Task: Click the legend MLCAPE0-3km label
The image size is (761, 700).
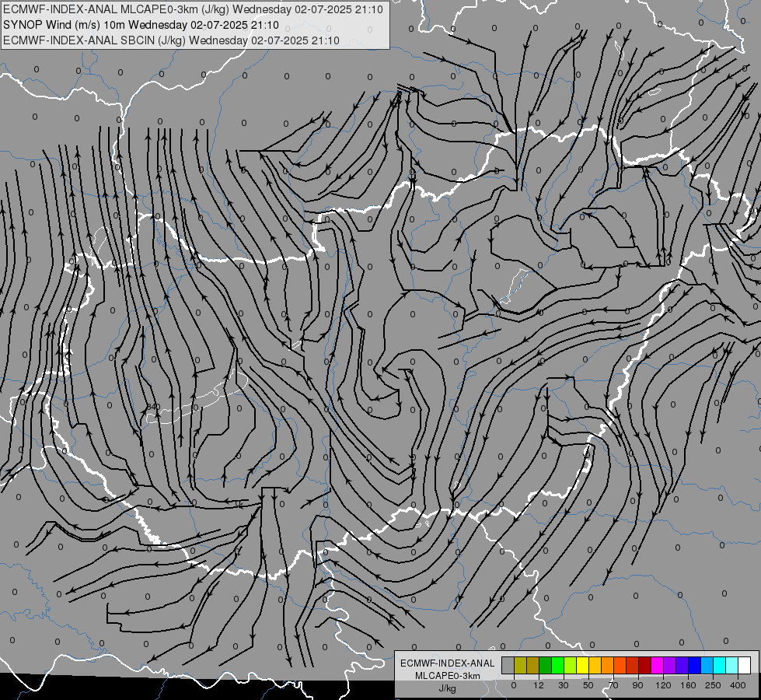Action: click(447, 676)
